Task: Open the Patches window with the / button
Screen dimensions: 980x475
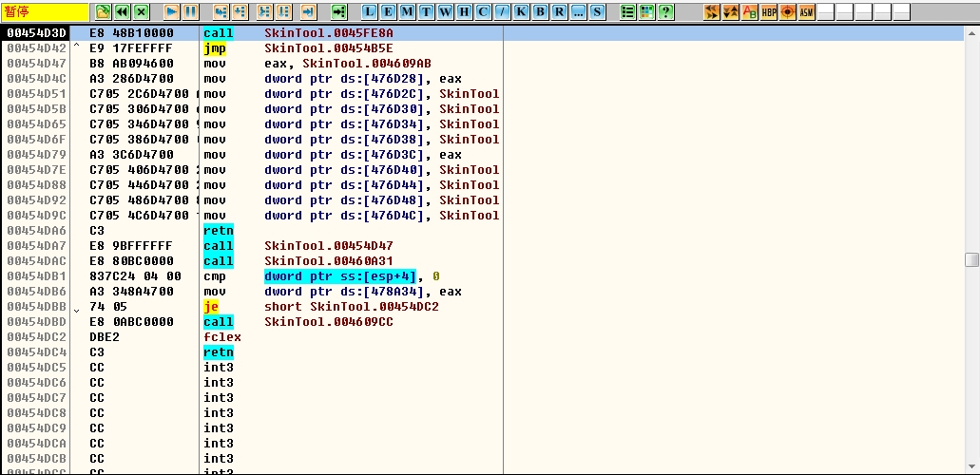Action: point(503,11)
